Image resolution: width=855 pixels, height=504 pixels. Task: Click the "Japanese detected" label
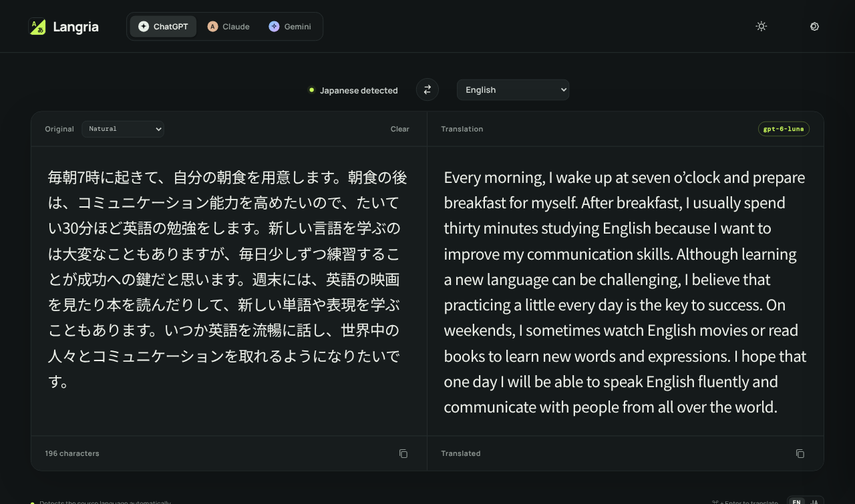tap(359, 90)
